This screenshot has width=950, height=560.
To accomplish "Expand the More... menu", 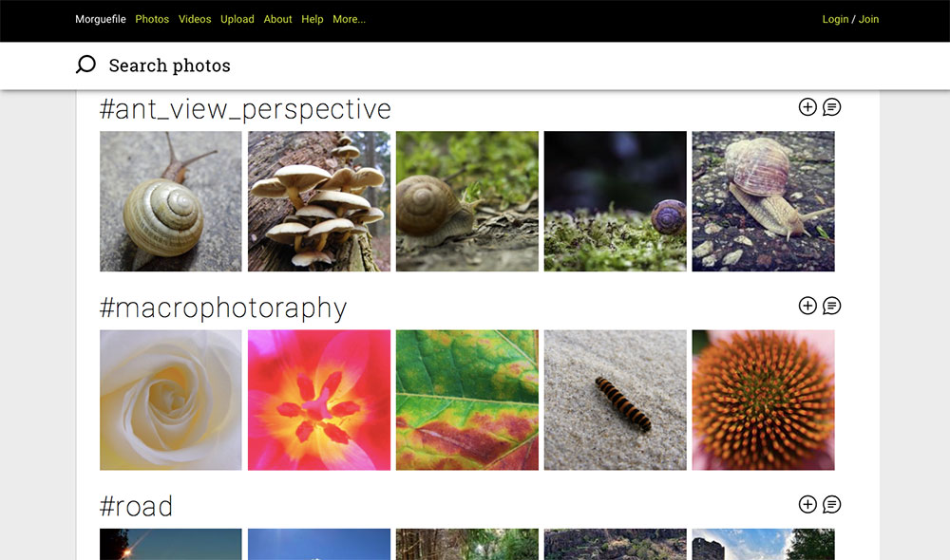I will pyautogui.click(x=349, y=19).
